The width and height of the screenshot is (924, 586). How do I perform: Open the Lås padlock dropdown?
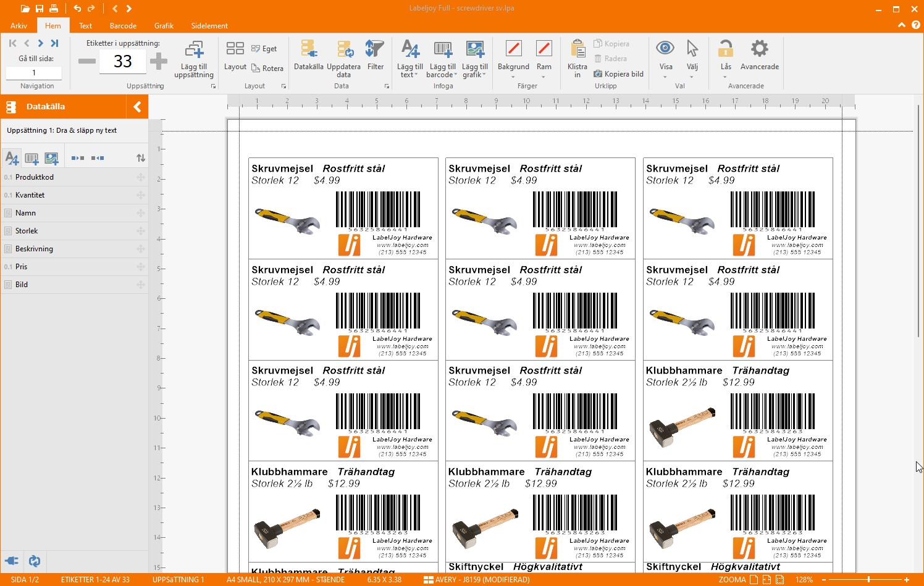(x=726, y=59)
